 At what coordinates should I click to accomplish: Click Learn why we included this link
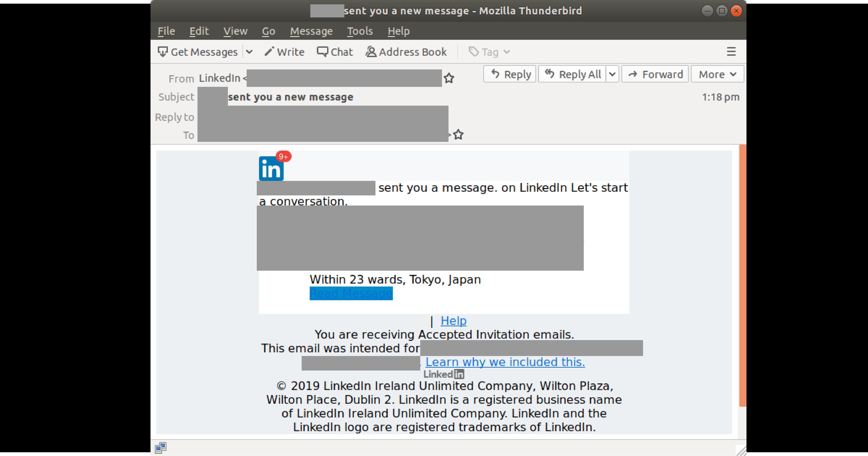tap(505, 362)
